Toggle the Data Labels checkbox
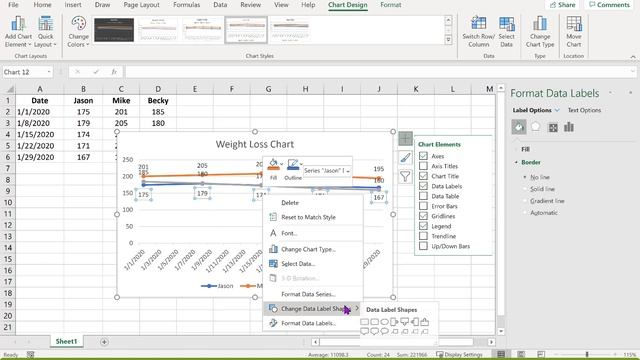 423,186
